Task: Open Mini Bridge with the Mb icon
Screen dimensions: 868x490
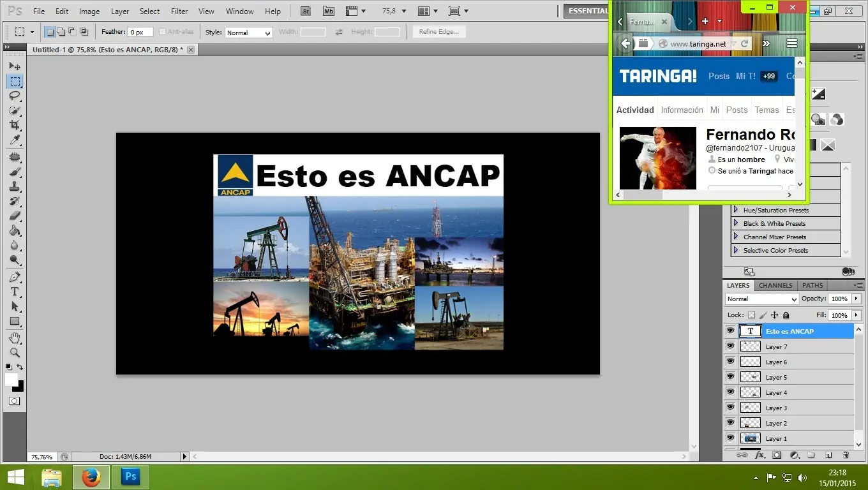Action: click(x=328, y=11)
